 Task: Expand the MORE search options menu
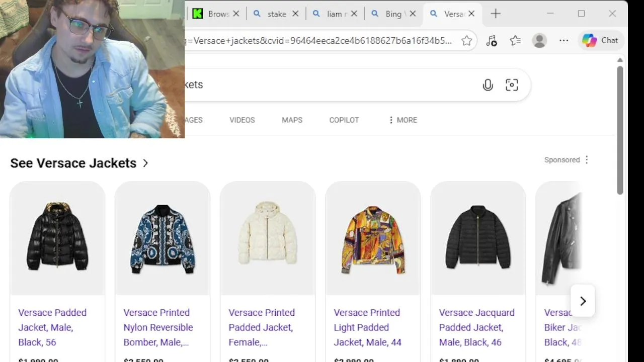(x=403, y=120)
